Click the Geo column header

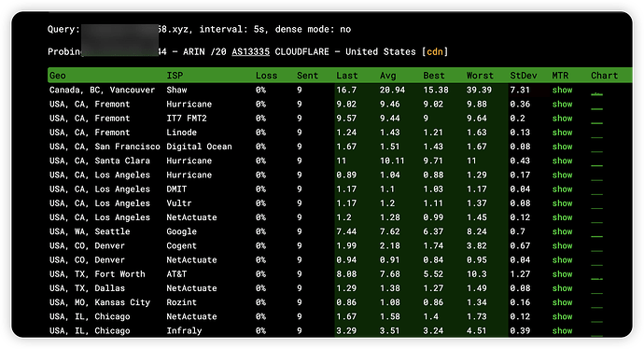58,76
